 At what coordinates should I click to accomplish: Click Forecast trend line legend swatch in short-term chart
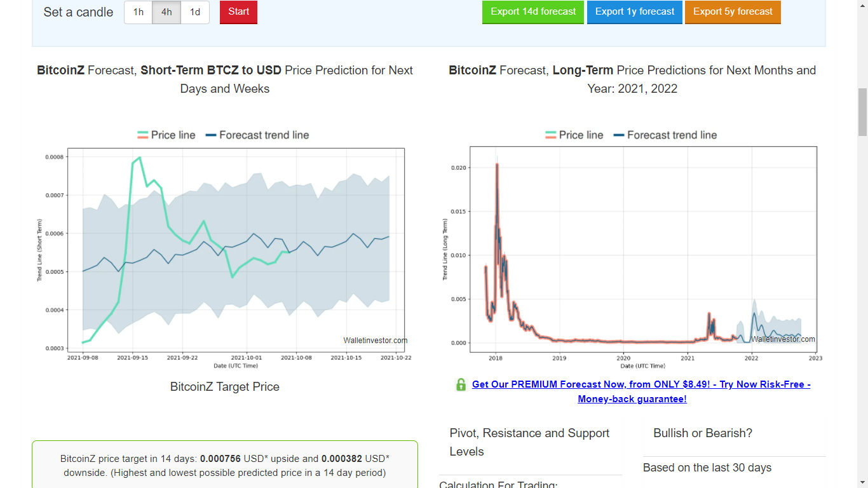point(211,135)
